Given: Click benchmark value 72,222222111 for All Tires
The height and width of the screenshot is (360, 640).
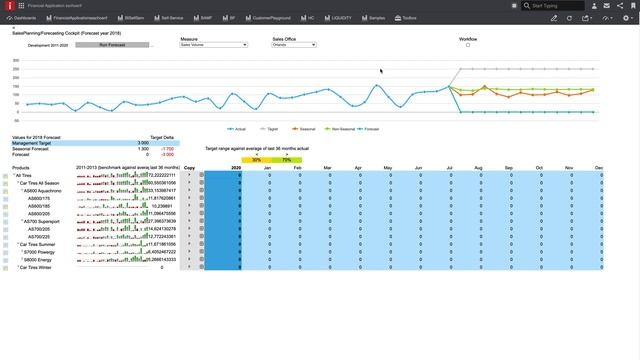Looking at the screenshot, I should 162,175.
